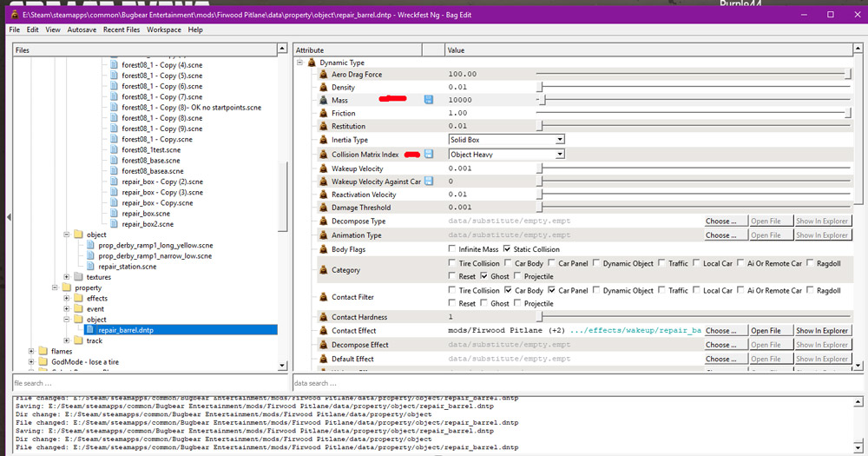Click the bag icon next to Animation Type
Screen dimensions: 868x456
(324, 235)
